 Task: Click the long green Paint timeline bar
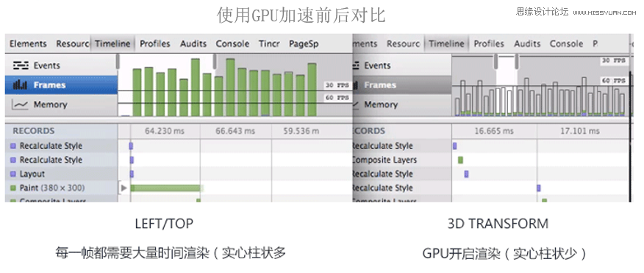(x=166, y=188)
